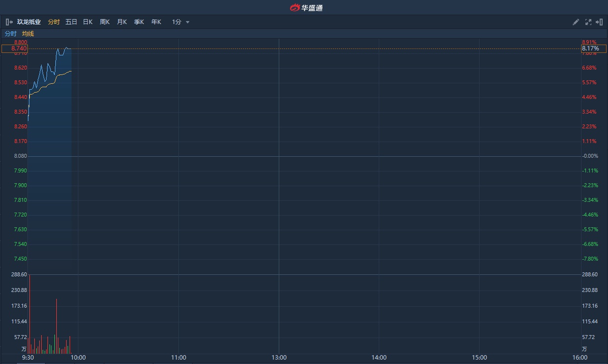Open the 年K yearly chart
The height and width of the screenshot is (364, 608).
click(x=156, y=22)
